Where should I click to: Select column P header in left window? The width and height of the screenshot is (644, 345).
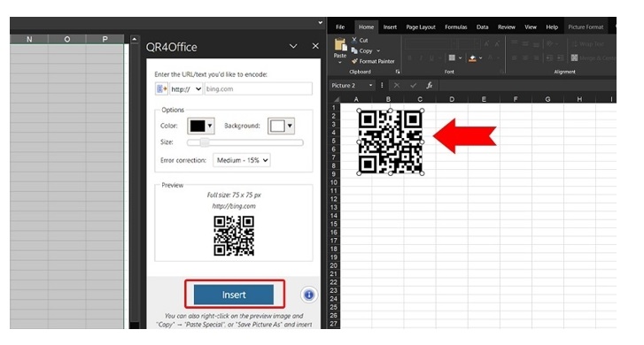pos(105,40)
